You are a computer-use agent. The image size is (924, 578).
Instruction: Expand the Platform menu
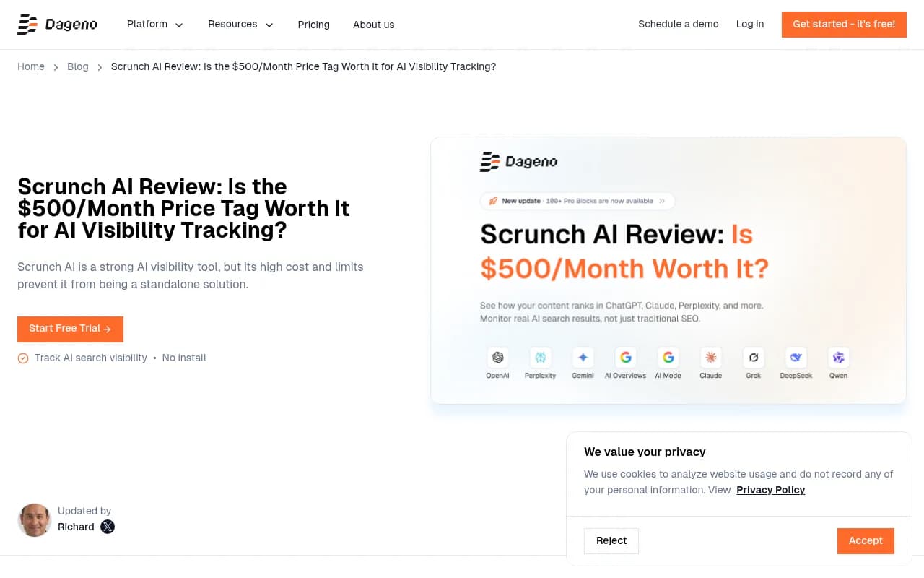pyautogui.click(x=155, y=25)
